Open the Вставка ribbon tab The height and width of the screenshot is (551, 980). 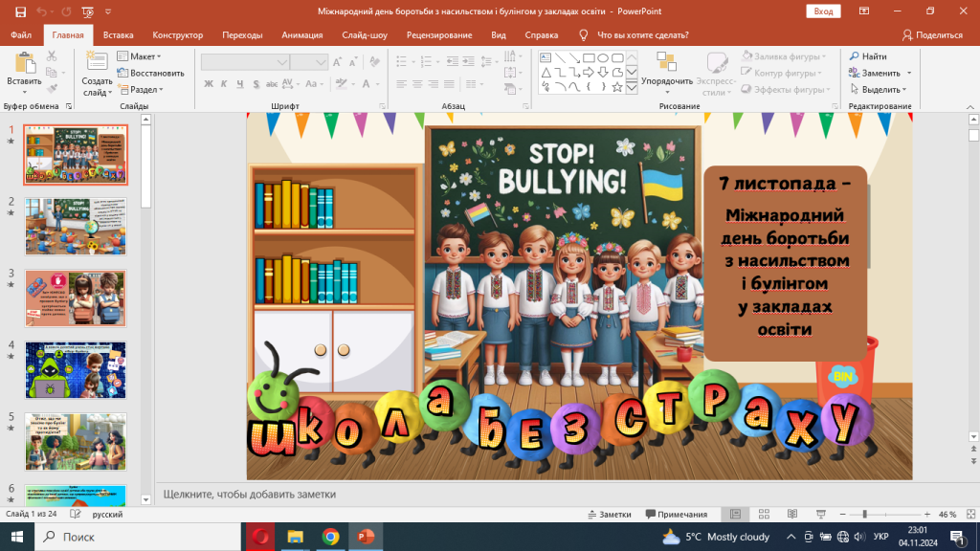118,34
